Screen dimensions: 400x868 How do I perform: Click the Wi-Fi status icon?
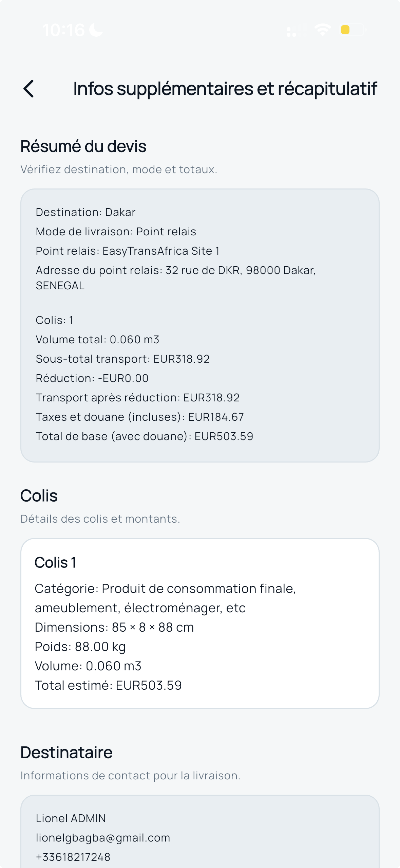click(322, 30)
